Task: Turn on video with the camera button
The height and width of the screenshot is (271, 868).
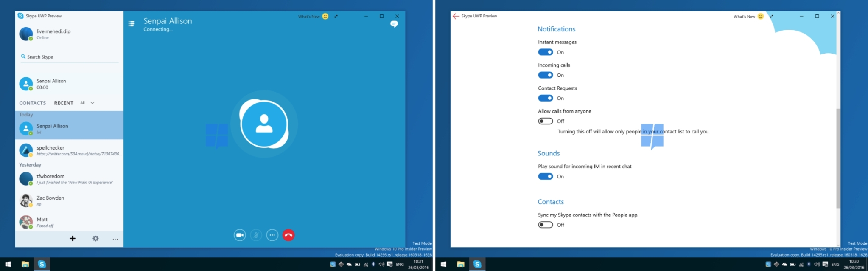Action: 240,235
